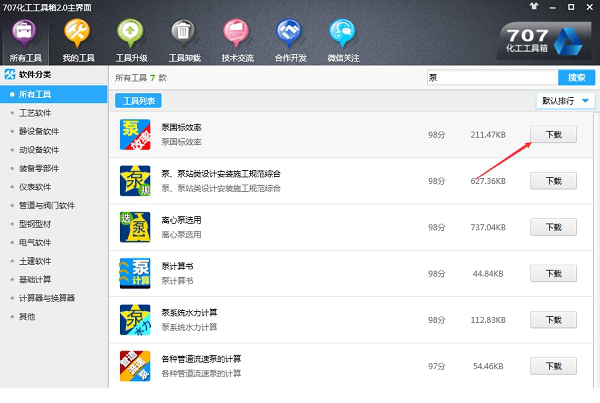The height and width of the screenshot is (403, 600).
Task: Click the 合作开发 handshake icon
Action: tap(289, 39)
